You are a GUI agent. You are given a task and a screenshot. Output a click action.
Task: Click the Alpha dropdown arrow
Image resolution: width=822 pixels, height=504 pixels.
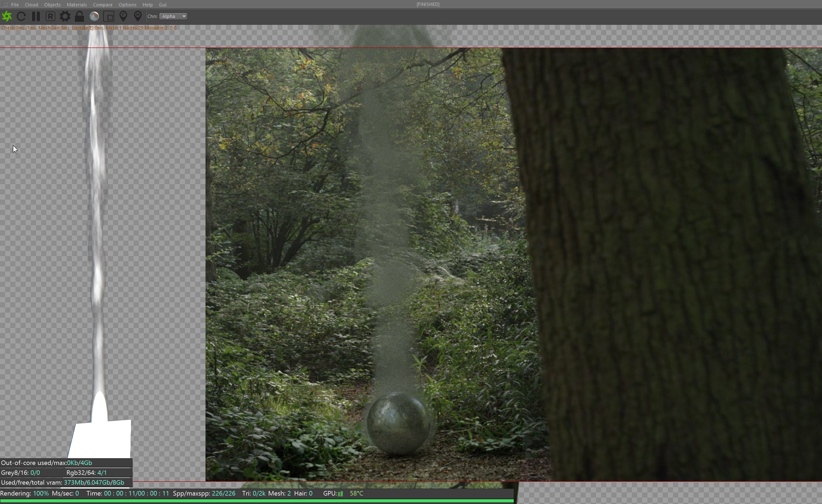coord(184,16)
